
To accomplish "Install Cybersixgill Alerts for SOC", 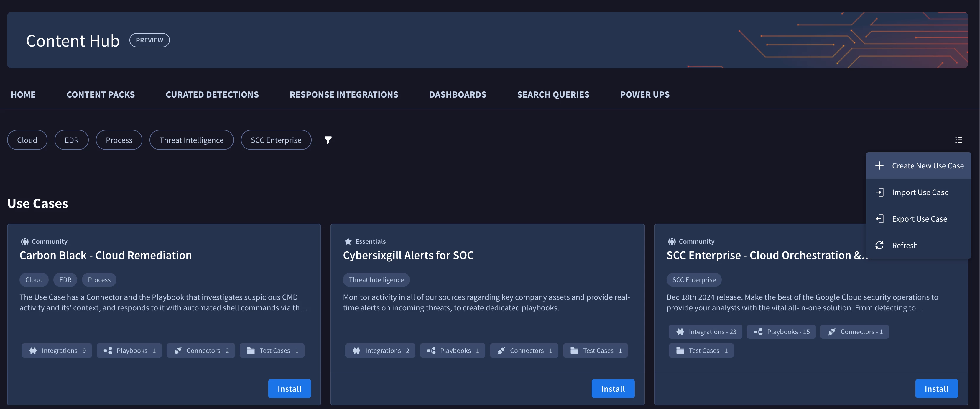I will 613,388.
